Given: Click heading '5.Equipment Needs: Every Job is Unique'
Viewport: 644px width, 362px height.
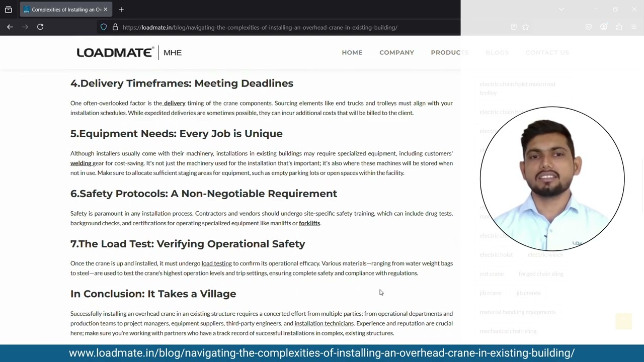Looking at the screenshot, I should click(177, 134).
